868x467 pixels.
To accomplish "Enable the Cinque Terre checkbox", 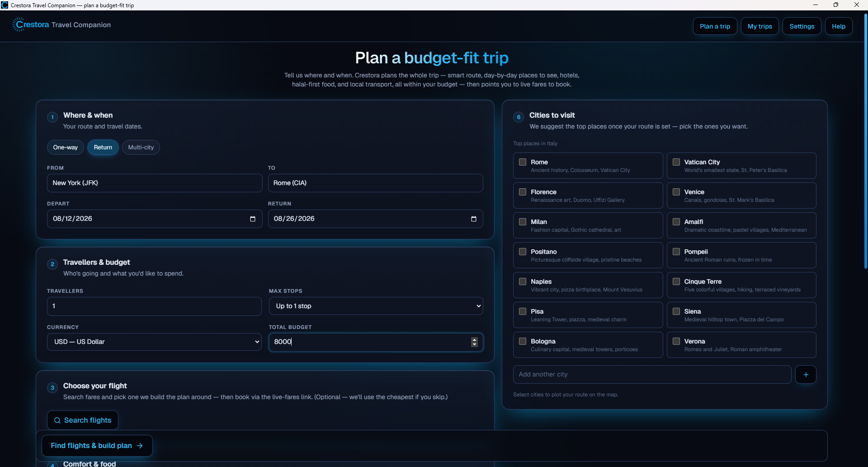I will point(676,281).
